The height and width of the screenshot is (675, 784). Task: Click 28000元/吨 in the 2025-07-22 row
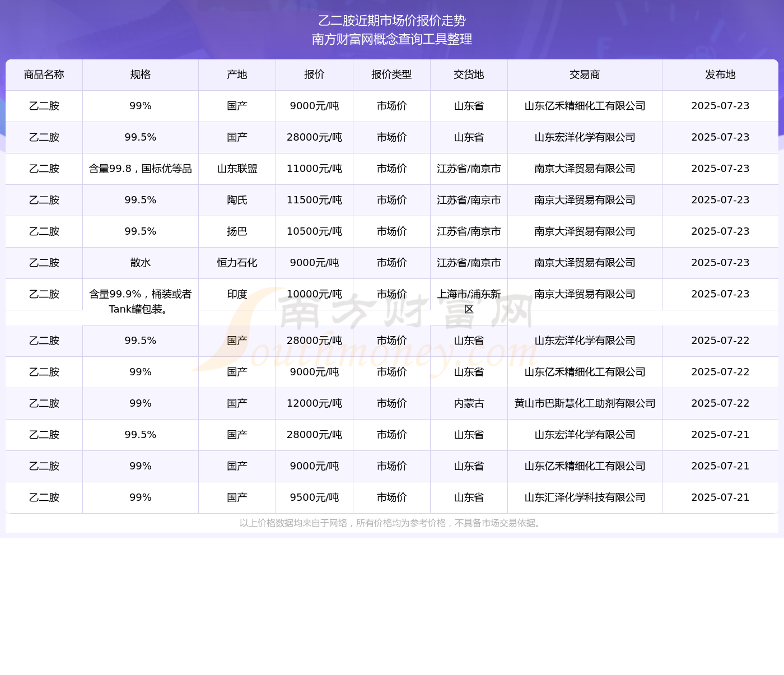(314, 341)
